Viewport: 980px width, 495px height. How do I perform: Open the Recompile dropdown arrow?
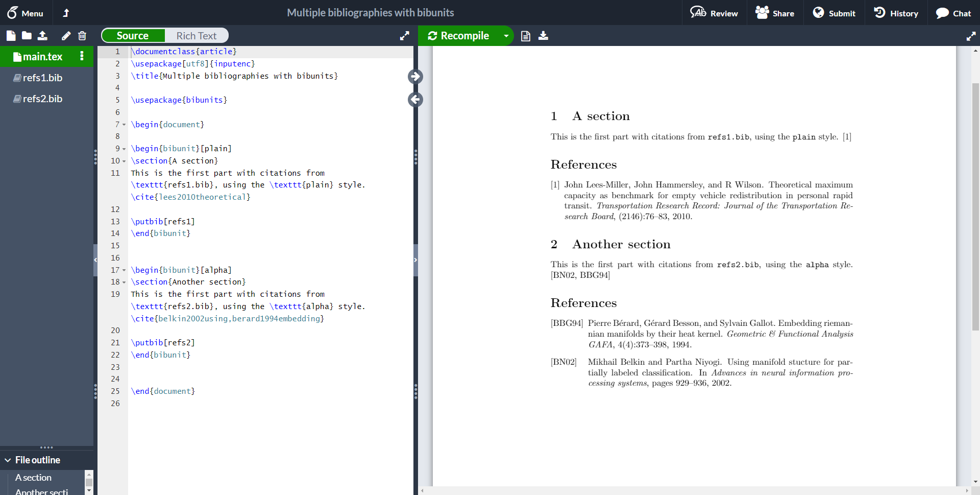point(506,36)
